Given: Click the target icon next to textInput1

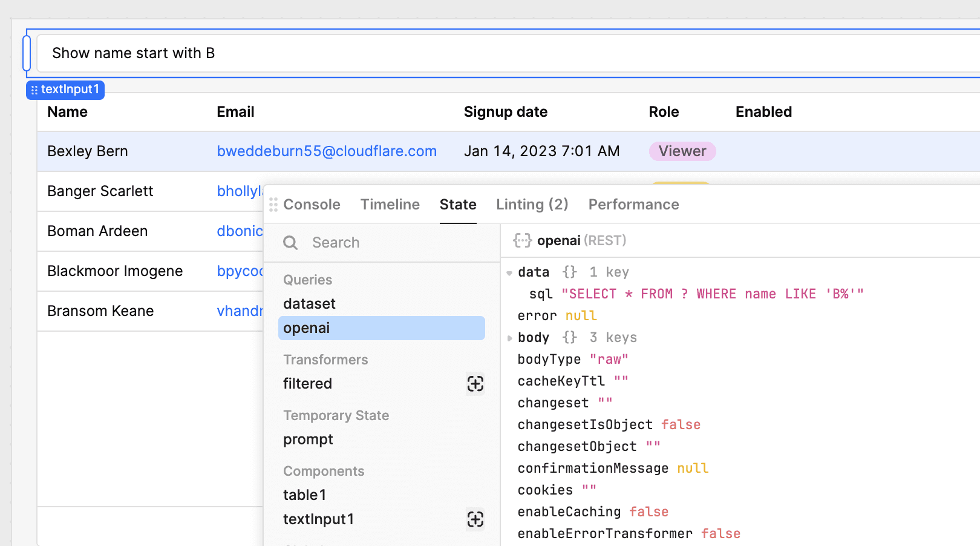Looking at the screenshot, I should click(x=475, y=519).
